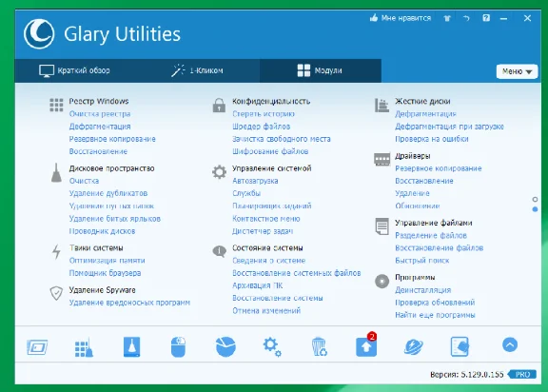Open the mouse icon in bottom toolbar
Viewport: 548px width, 392px height.
click(178, 346)
